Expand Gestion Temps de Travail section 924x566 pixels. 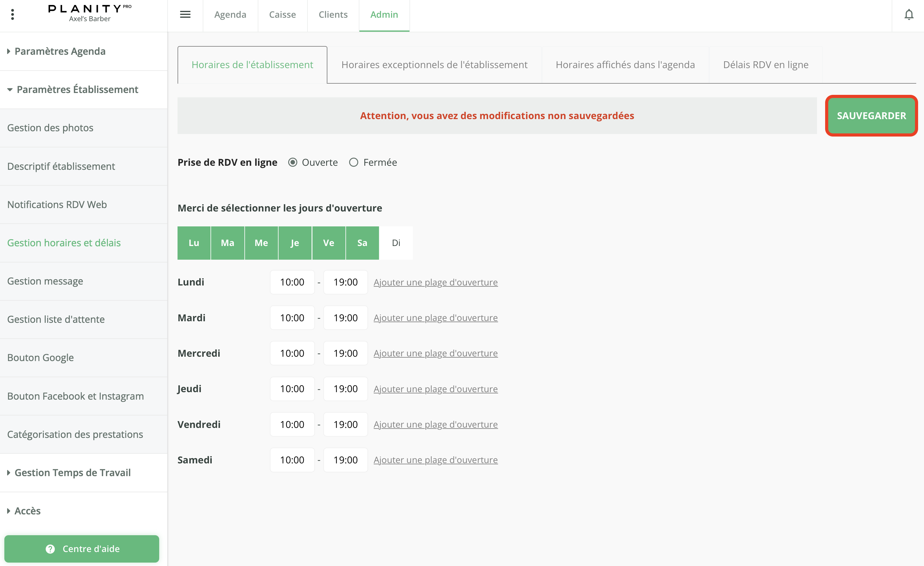72,473
